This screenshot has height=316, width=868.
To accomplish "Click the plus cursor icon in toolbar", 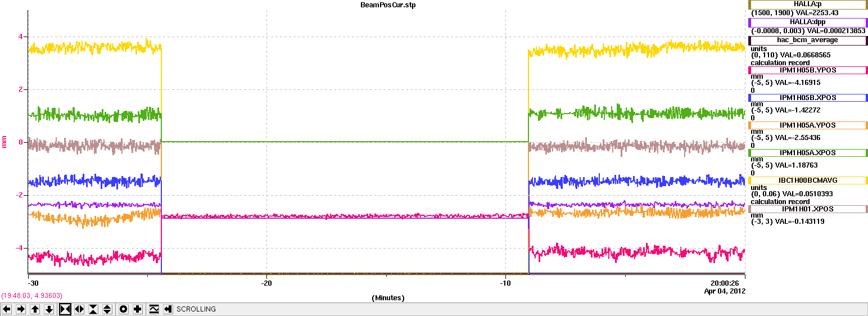I will 137,309.
